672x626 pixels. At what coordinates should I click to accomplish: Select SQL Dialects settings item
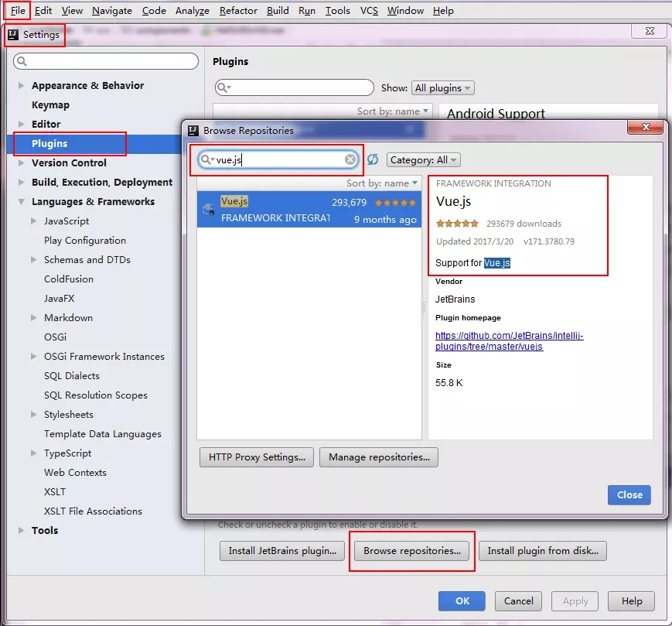(x=72, y=375)
